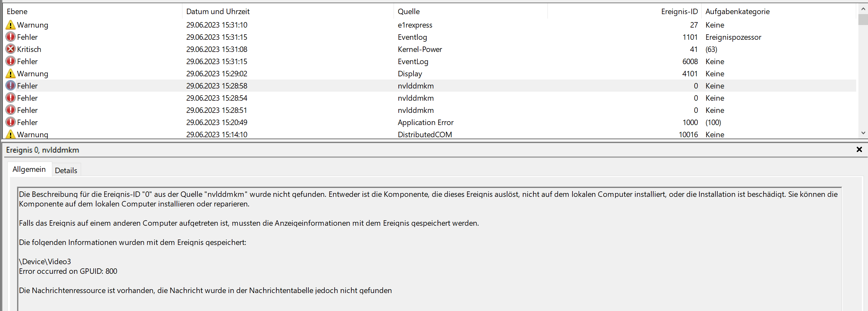Sort list by the Ereignis-ID column header
The width and height of the screenshot is (868, 311).
coord(679,12)
